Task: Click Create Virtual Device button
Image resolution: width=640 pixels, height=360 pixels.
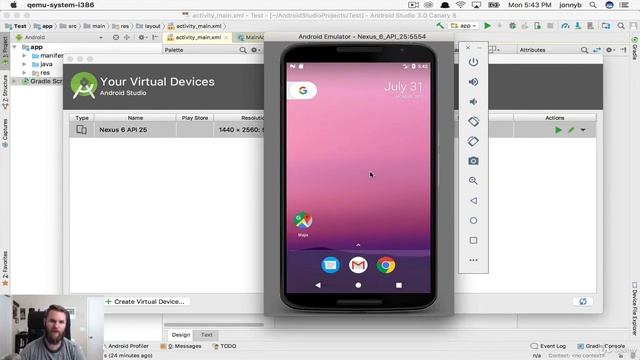Action: [145, 302]
